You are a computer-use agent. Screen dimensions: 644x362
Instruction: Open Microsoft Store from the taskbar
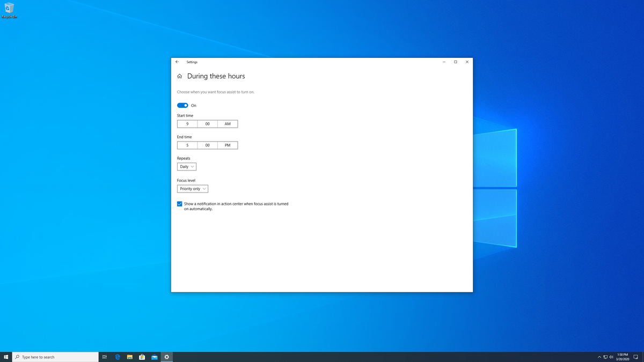[x=142, y=357]
